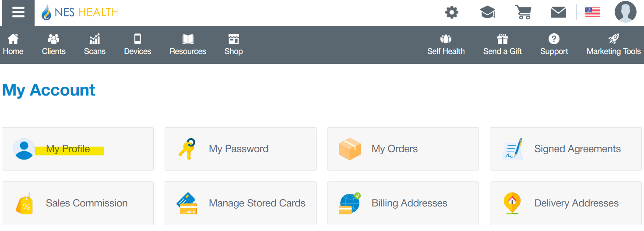Select the US flag language icon
The height and width of the screenshot is (231, 644).
point(592,12)
